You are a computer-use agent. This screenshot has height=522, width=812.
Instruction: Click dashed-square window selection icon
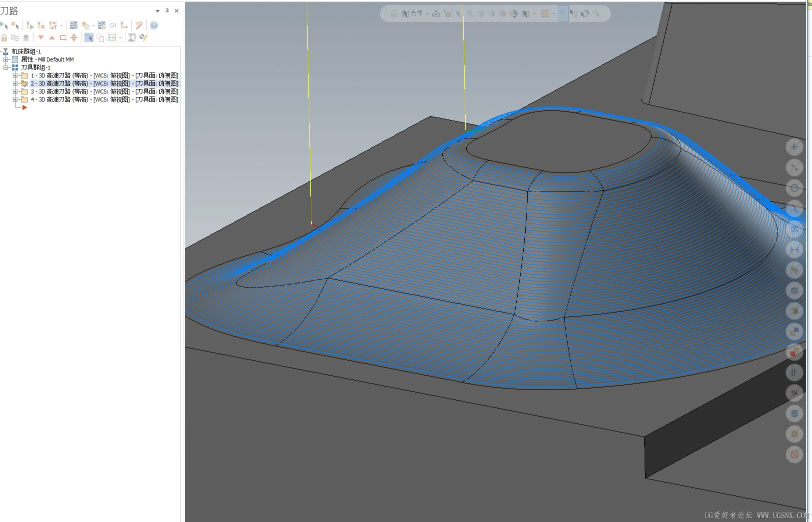[x=545, y=13]
